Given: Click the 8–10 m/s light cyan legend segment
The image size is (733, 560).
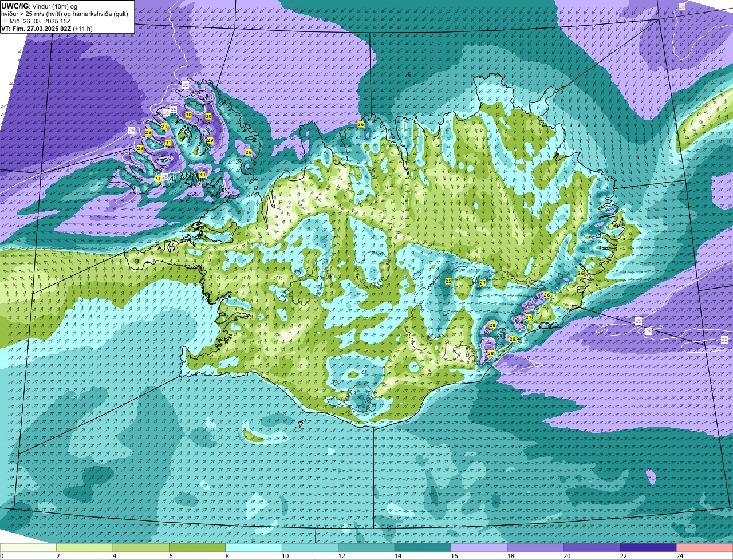Looking at the screenshot, I should click(x=254, y=547).
